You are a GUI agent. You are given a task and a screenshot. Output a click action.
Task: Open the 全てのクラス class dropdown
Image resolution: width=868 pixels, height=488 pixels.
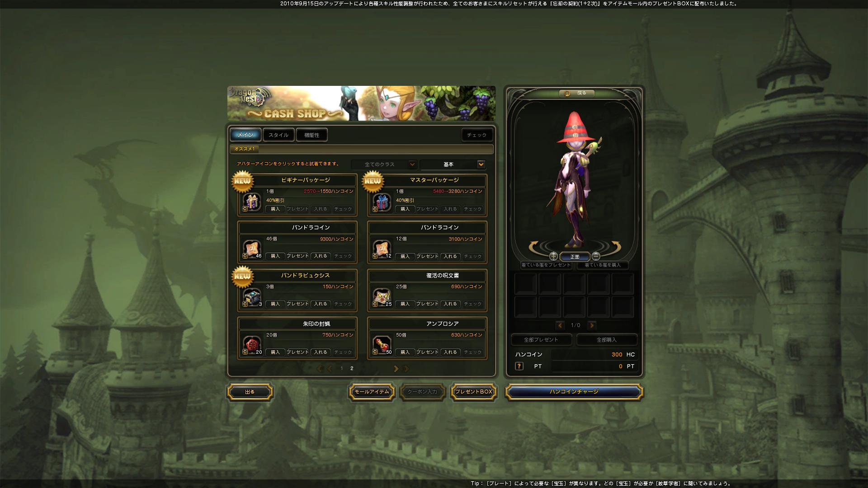[x=384, y=164]
